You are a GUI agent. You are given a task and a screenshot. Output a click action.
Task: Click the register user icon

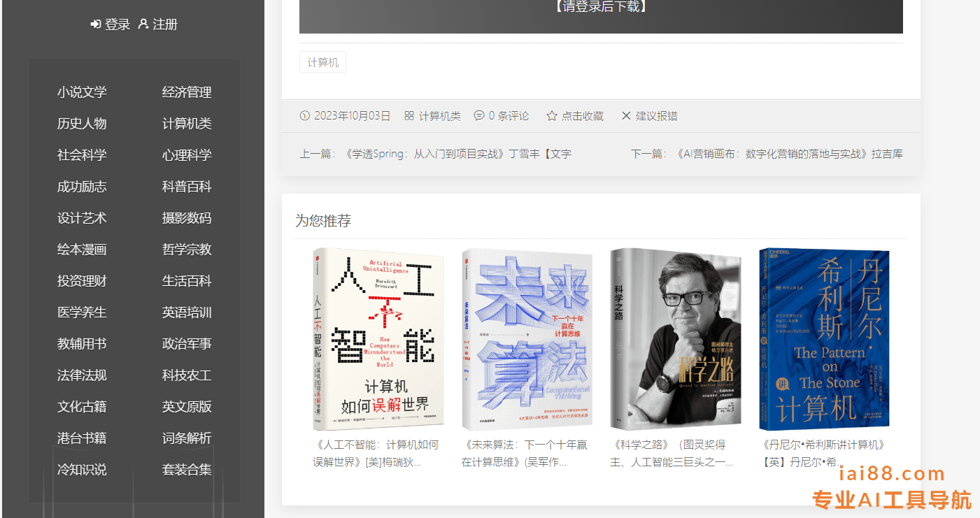pyautogui.click(x=143, y=24)
